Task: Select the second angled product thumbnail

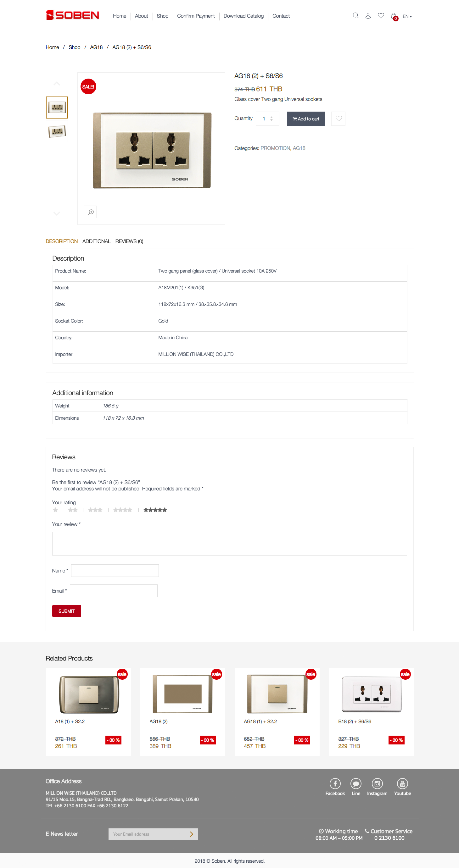Action: tap(57, 131)
